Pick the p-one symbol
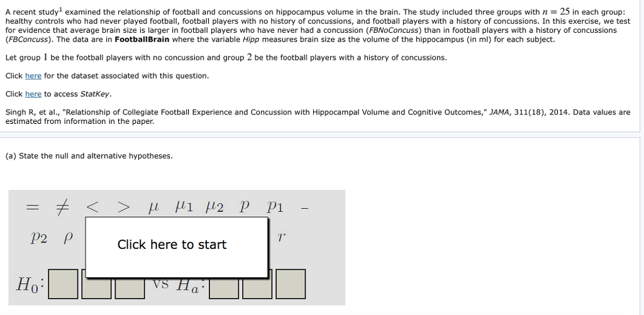 (275, 207)
